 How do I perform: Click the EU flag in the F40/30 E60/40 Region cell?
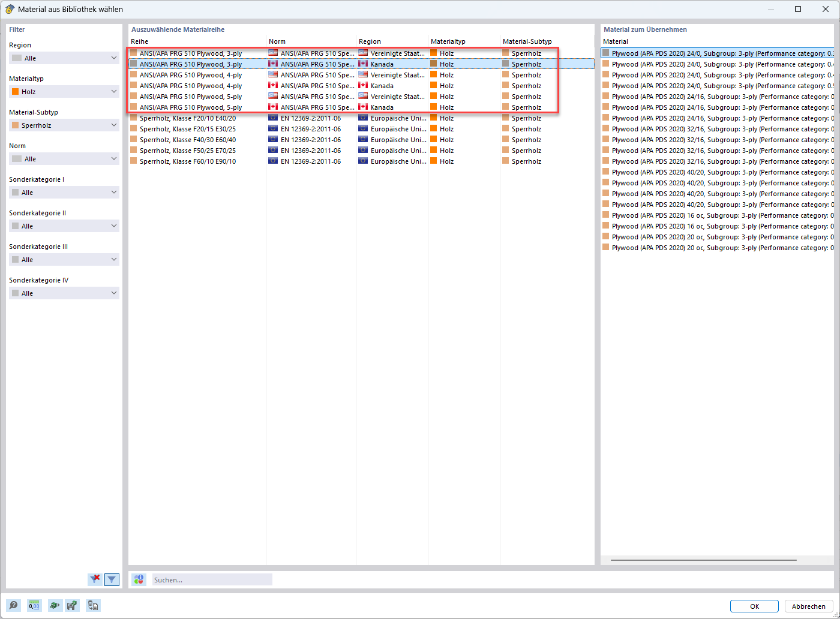click(x=363, y=140)
